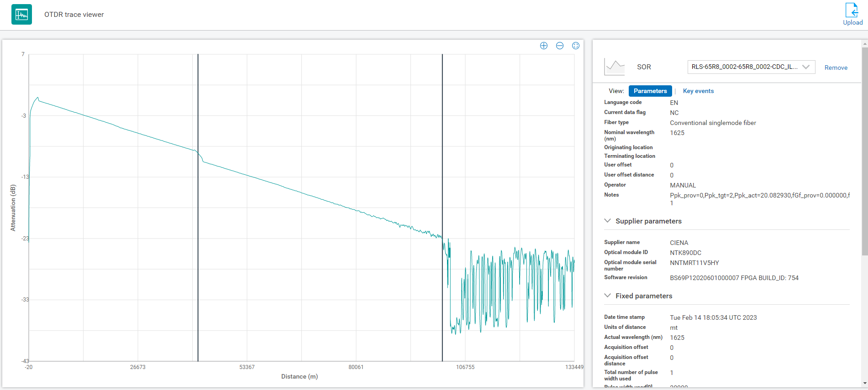
Task: Click the serial number 'NNTMRT11V5HY'
Action: (x=694, y=263)
